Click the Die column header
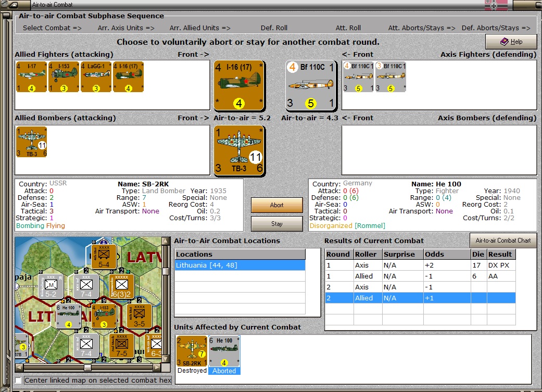 tap(480, 255)
